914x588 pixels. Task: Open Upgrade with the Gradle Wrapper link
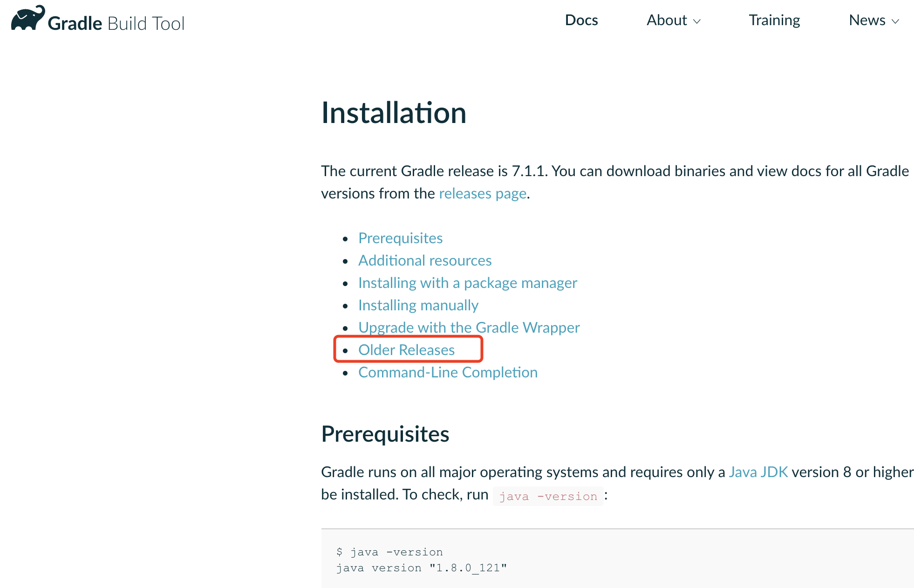pyautogui.click(x=469, y=328)
